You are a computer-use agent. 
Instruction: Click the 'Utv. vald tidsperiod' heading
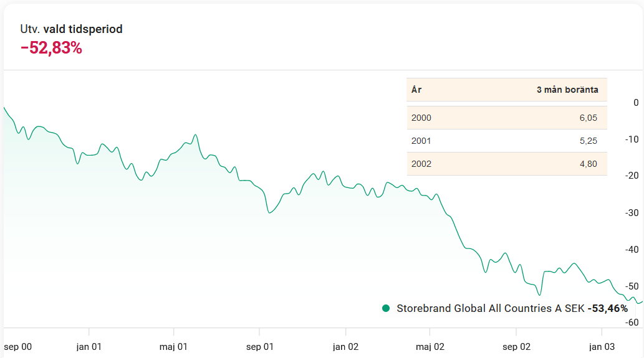(x=71, y=29)
